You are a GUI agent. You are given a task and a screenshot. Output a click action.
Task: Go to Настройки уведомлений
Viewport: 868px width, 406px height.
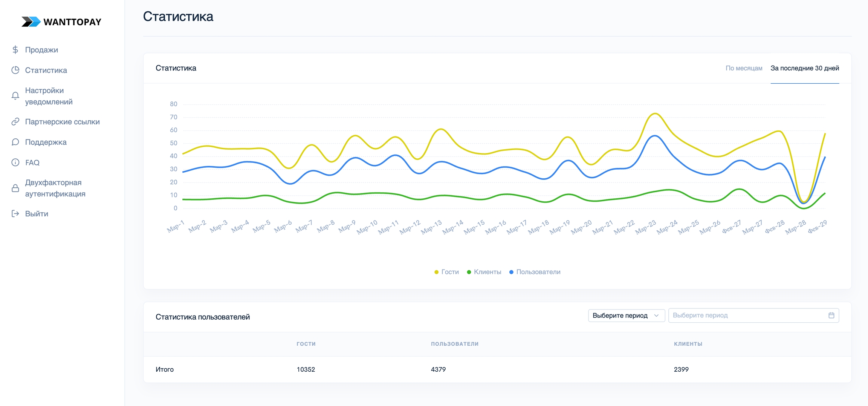49,96
